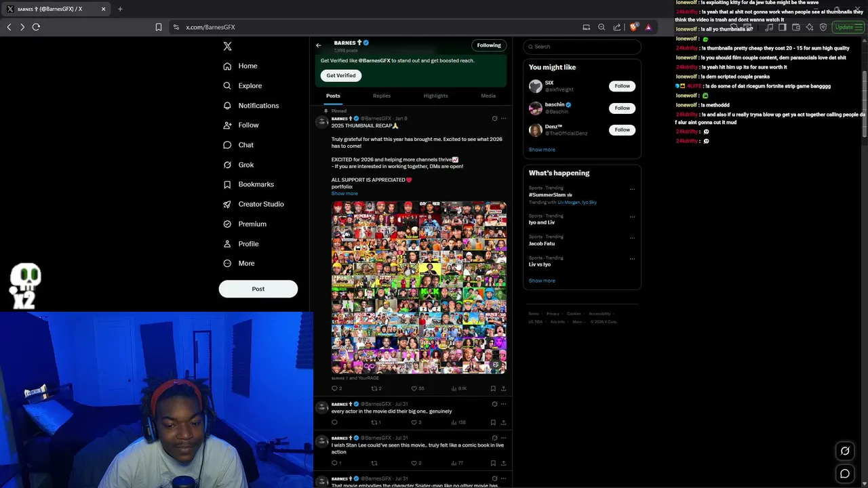This screenshot has width=868, height=488.
Task: Click the address bar showing x.com/BarnesGFX
Action: point(376,27)
